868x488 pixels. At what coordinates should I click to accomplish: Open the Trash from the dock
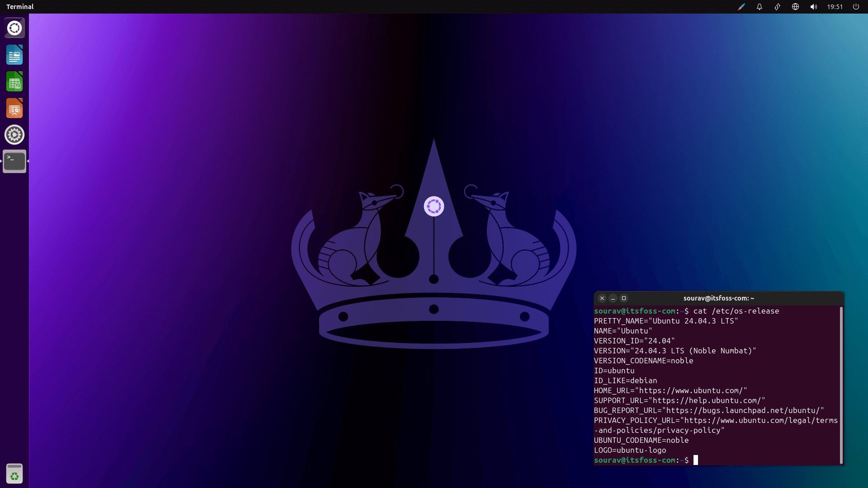pyautogui.click(x=14, y=474)
